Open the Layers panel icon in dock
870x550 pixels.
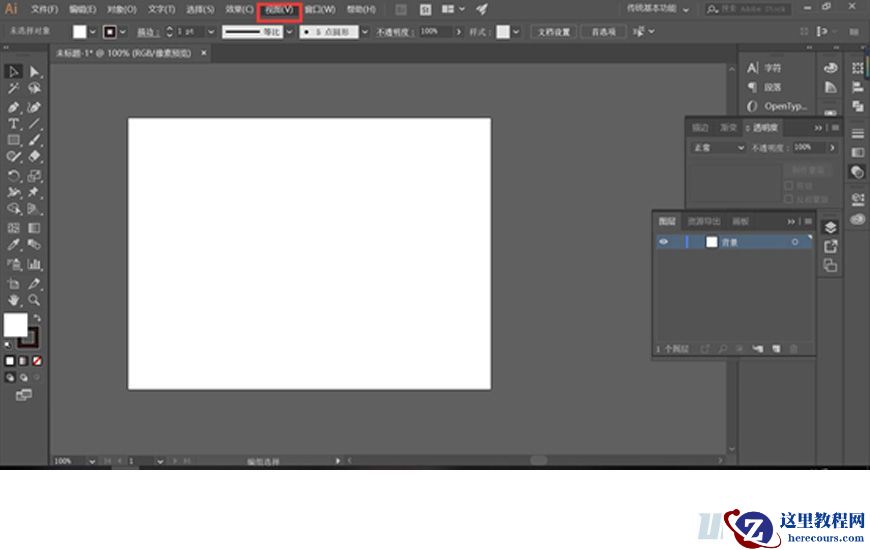click(x=830, y=227)
